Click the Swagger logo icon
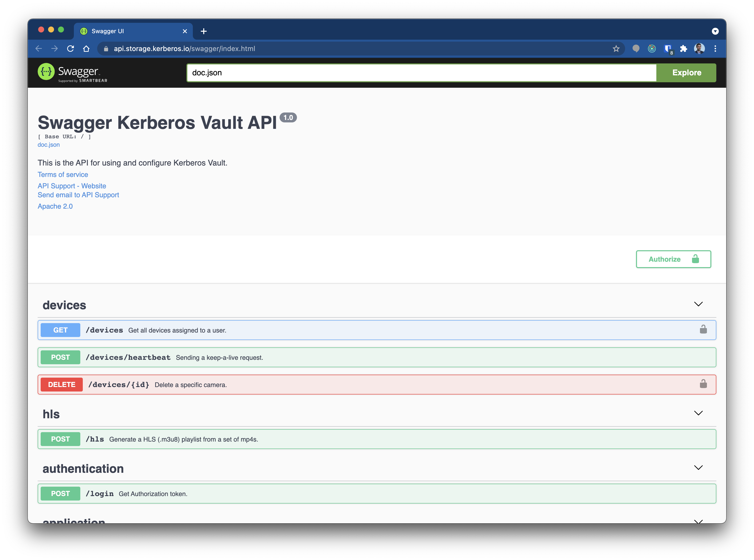 tap(46, 72)
